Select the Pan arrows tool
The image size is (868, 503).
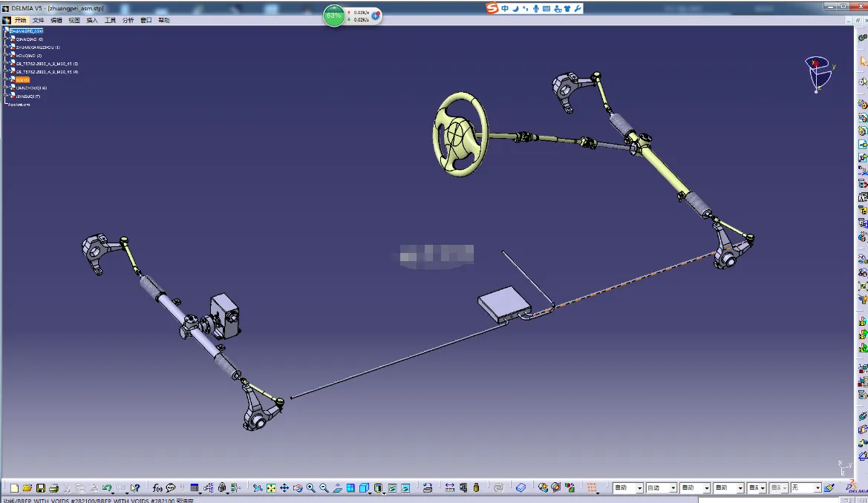coord(284,488)
